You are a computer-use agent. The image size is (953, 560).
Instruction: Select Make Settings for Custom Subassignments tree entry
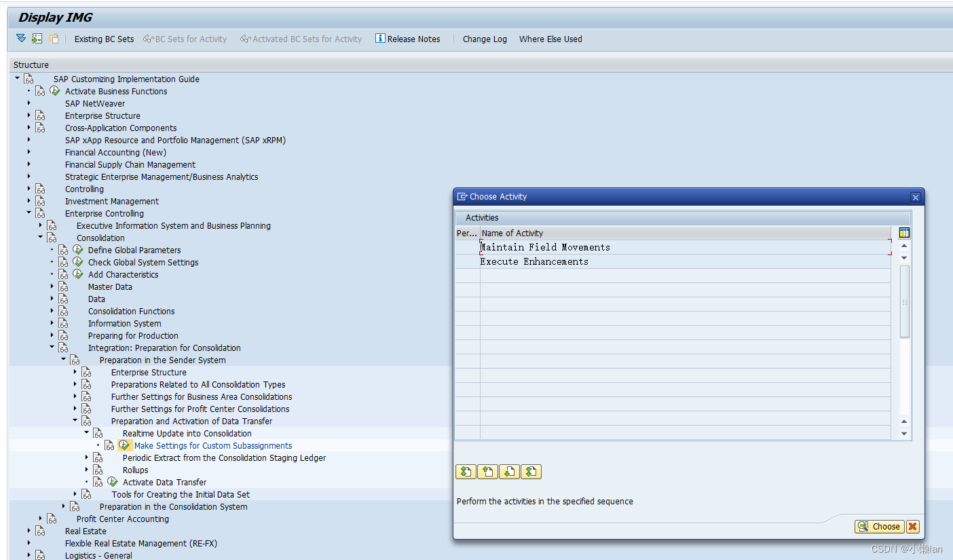tap(213, 445)
